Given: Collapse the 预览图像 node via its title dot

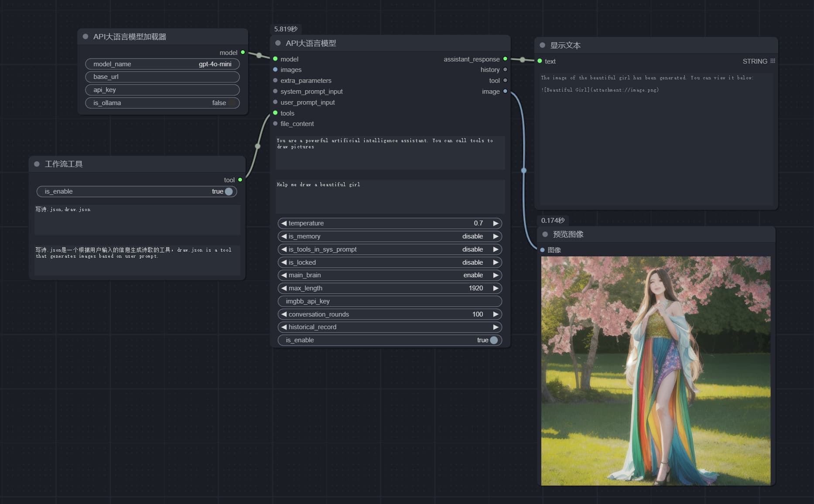Looking at the screenshot, I should click(x=545, y=234).
